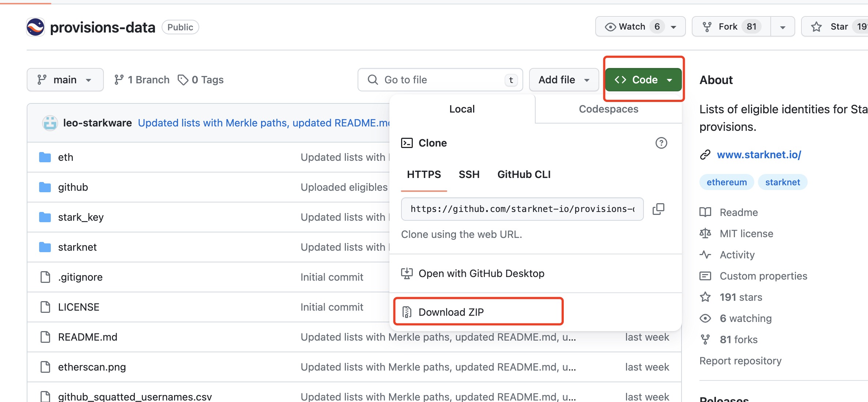
Task: Click the Download ZIP file icon
Action: click(x=407, y=312)
